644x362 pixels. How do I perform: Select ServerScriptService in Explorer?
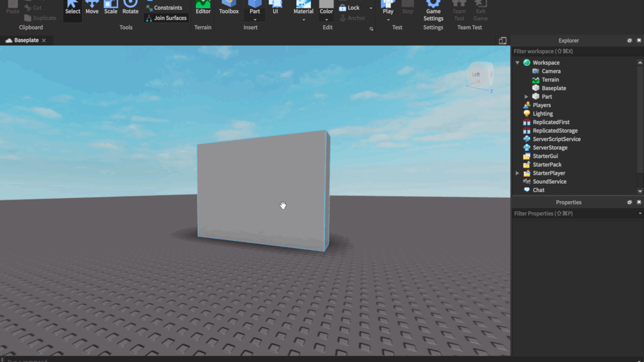pyautogui.click(x=556, y=139)
